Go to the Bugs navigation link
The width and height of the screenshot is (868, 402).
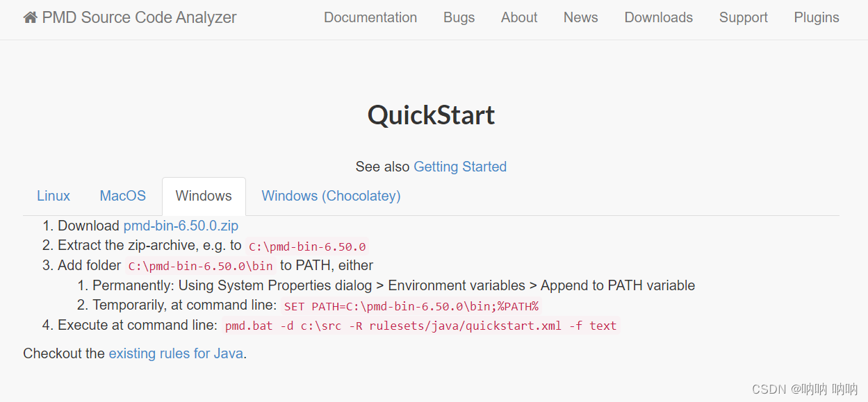click(x=459, y=17)
